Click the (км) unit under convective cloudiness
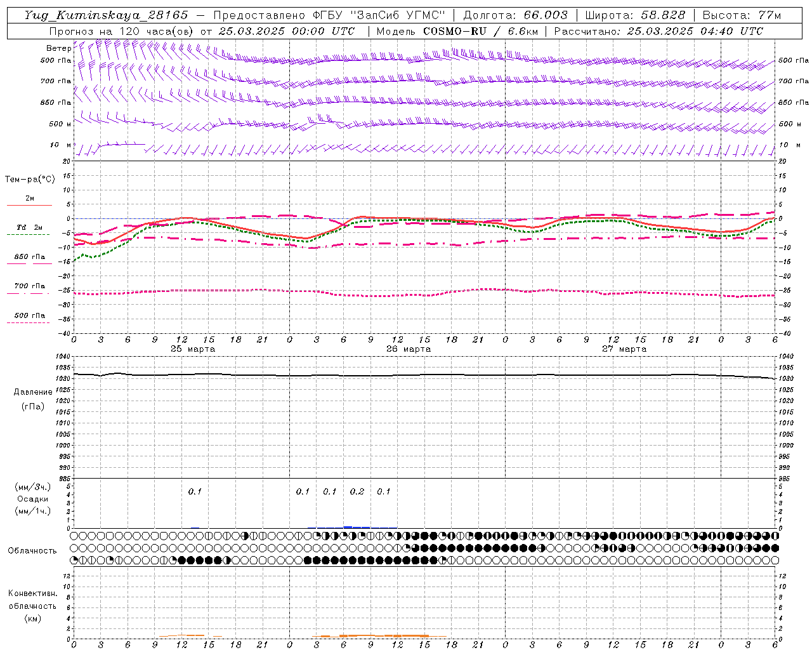 [x=32, y=618]
